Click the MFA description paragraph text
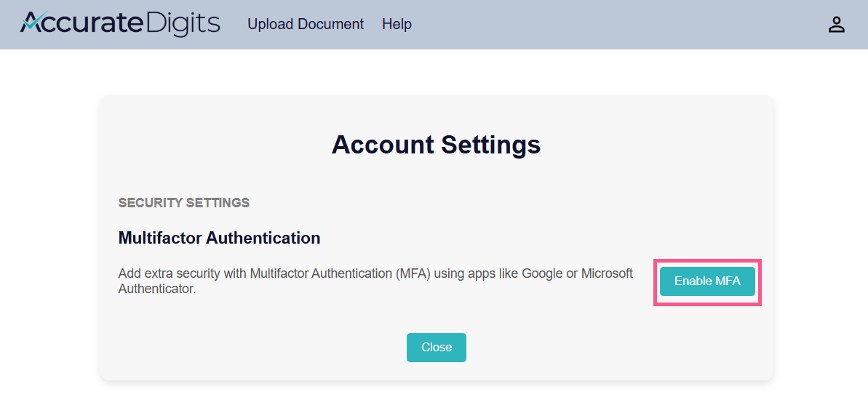 tap(375, 281)
